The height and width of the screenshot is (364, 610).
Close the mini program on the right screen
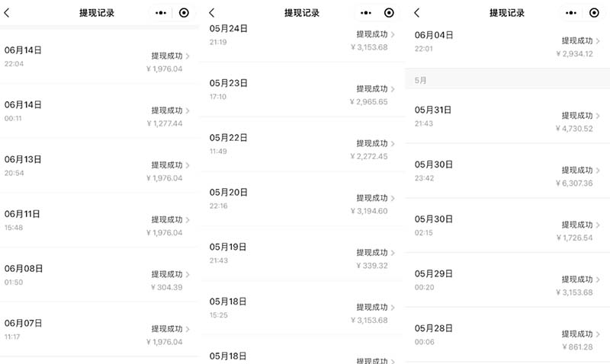[594, 13]
